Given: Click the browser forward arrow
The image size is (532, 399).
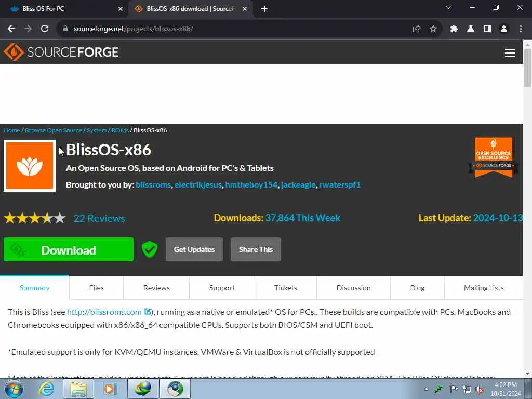Looking at the screenshot, I should 28,29.
